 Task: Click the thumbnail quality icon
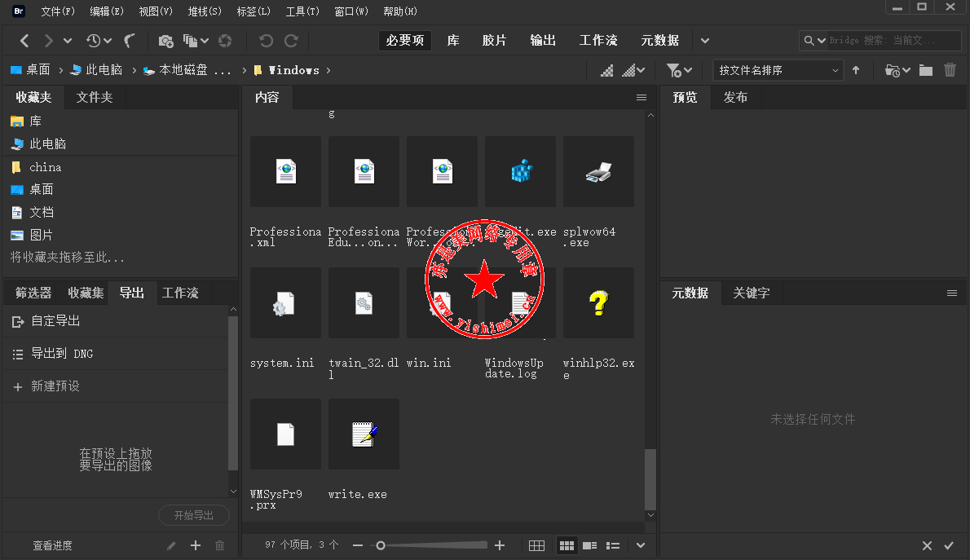click(607, 71)
